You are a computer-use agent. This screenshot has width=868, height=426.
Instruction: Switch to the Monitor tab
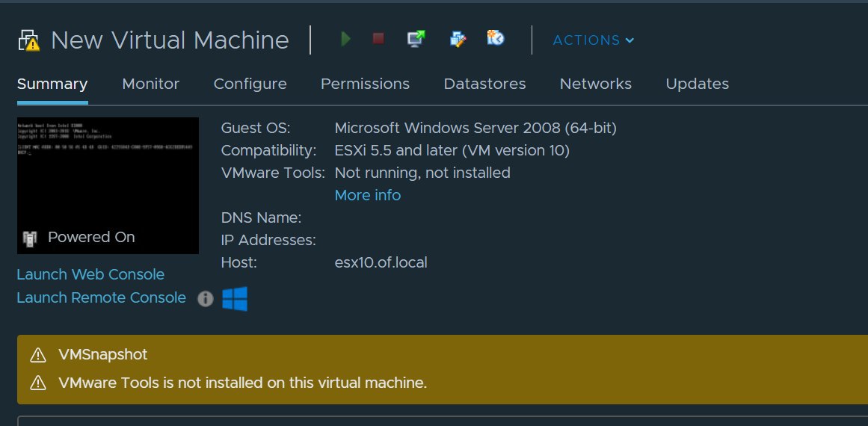pyautogui.click(x=150, y=84)
